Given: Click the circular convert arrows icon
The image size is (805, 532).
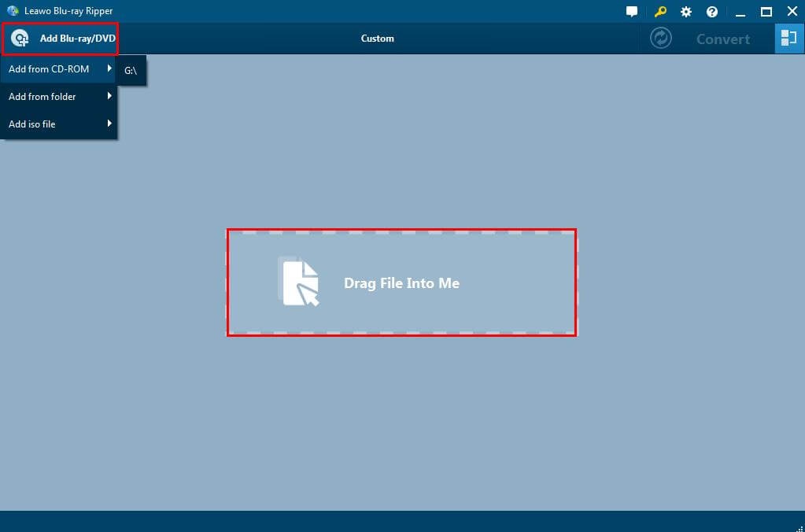Looking at the screenshot, I should pyautogui.click(x=661, y=38).
